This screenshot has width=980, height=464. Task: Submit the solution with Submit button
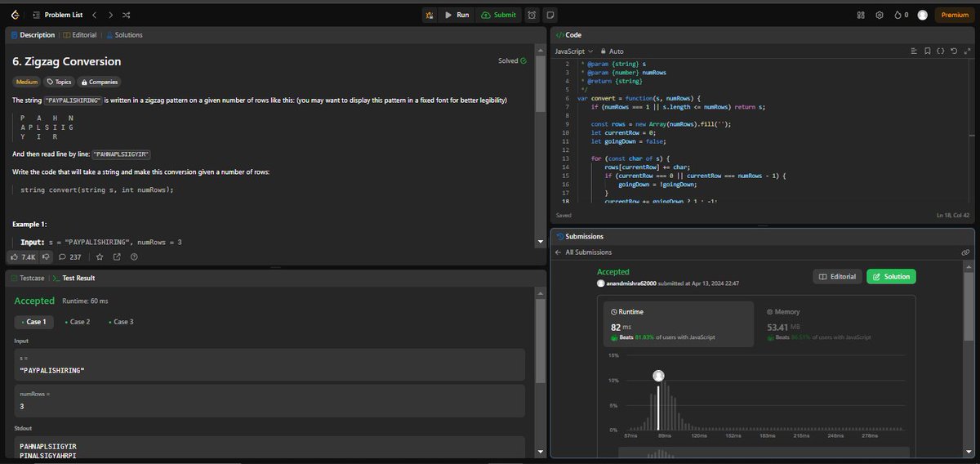pos(498,15)
